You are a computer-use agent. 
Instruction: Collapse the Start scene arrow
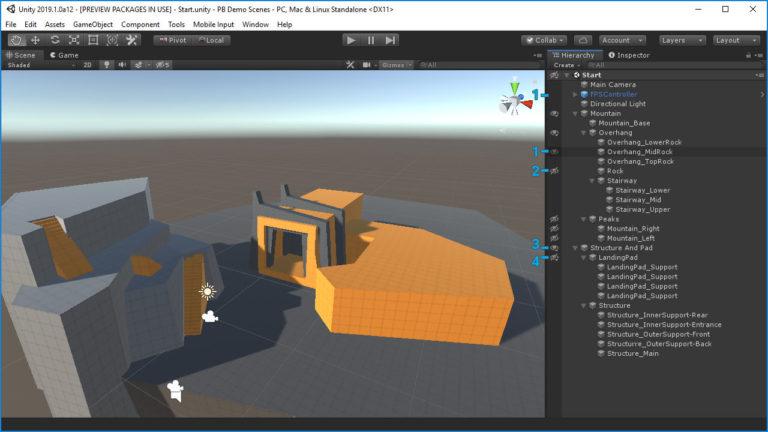(x=567, y=75)
